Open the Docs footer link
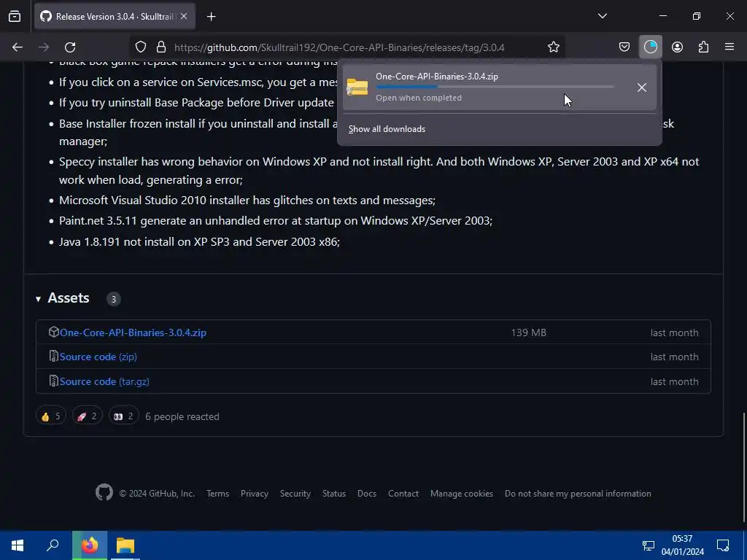The height and width of the screenshot is (560, 747). pyautogui.click(x=367, y=494)
